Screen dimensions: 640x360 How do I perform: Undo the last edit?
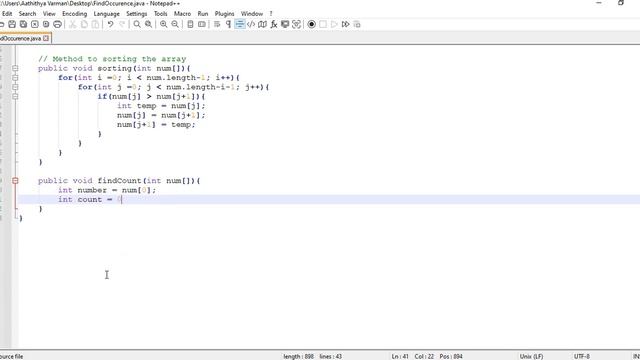pyautogui.click(x=110, y=24)
